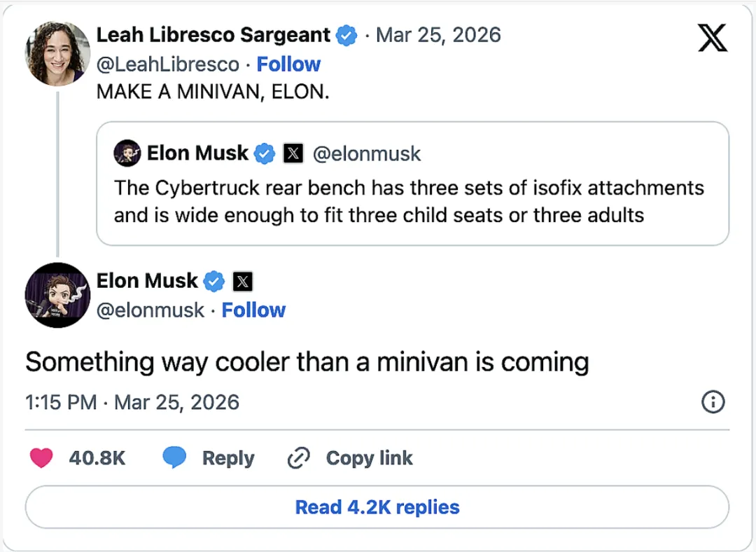
Task: Click the 1:15 PM · Mar 25, 2026 timestamp
Action: (x=132, y=402)
